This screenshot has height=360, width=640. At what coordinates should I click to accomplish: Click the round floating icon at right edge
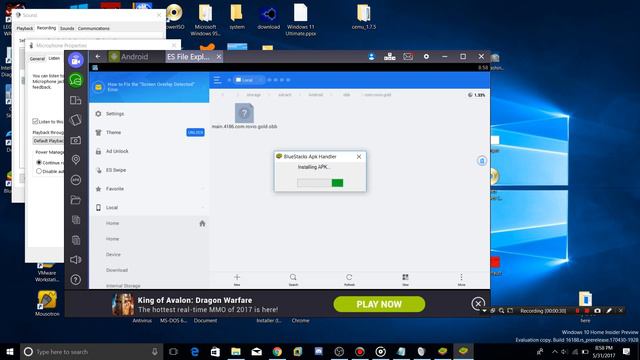click(482, 160)
